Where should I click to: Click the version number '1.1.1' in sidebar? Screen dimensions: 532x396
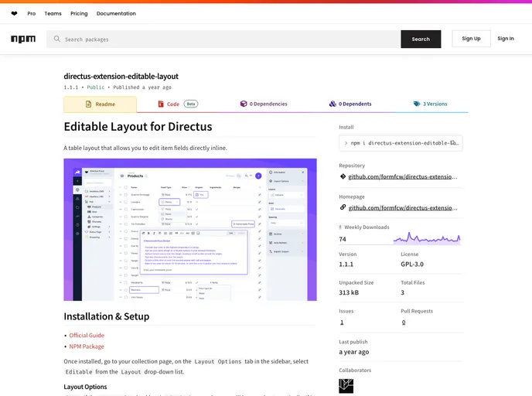(x=346, y=264)
